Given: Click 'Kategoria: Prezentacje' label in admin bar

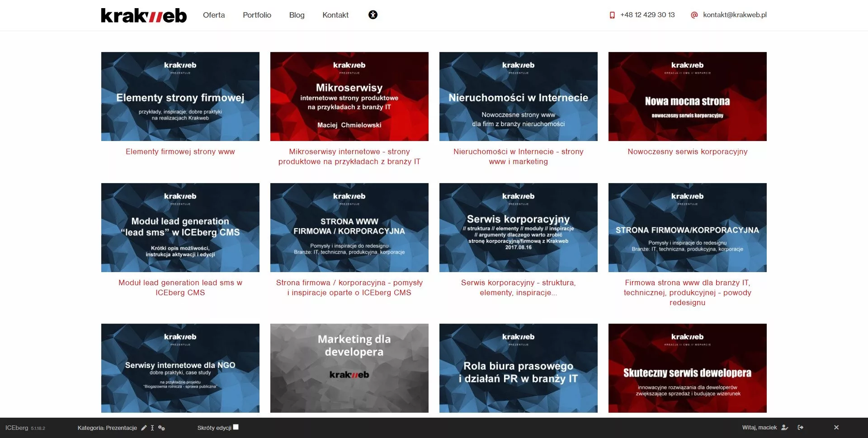Looking at the screenshot, I should point(107,428).
